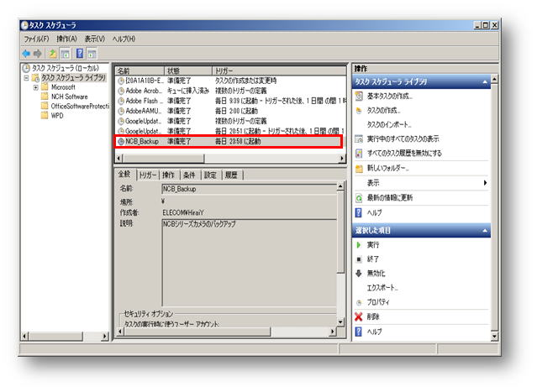Click the 無効化 down-arrow icon
The height and width of the screenshot is (392, 537).
pos(359,274)
